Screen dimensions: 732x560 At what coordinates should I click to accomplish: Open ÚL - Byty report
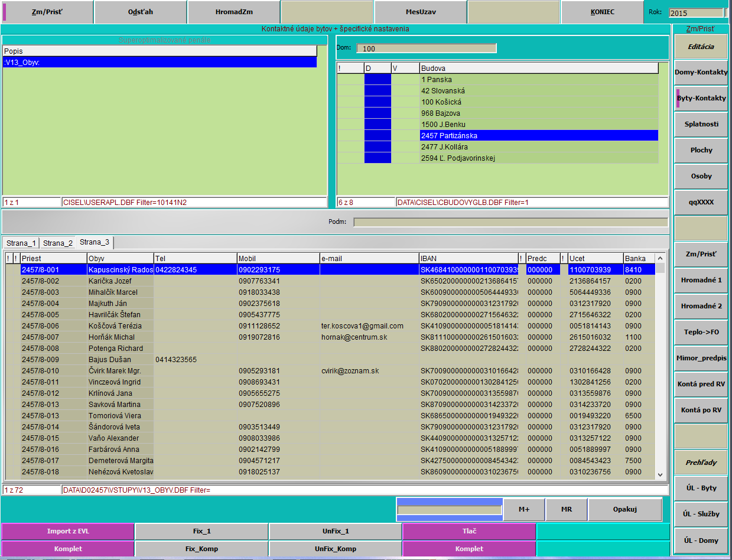click(701, 488)
